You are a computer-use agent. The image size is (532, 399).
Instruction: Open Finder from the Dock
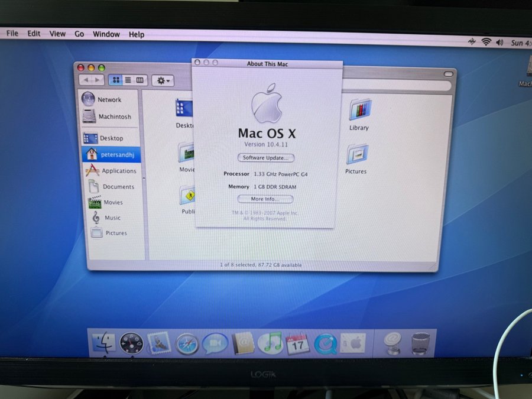pos(103,343)
